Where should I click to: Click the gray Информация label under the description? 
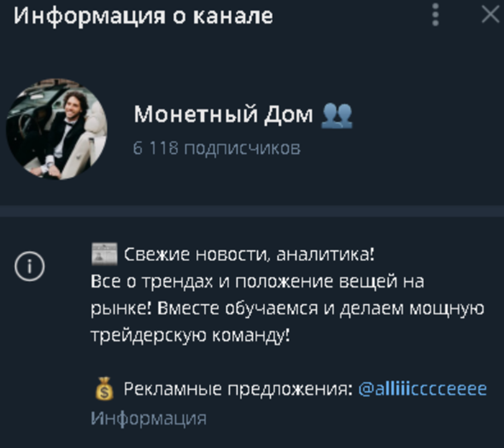tap(149, 418)
